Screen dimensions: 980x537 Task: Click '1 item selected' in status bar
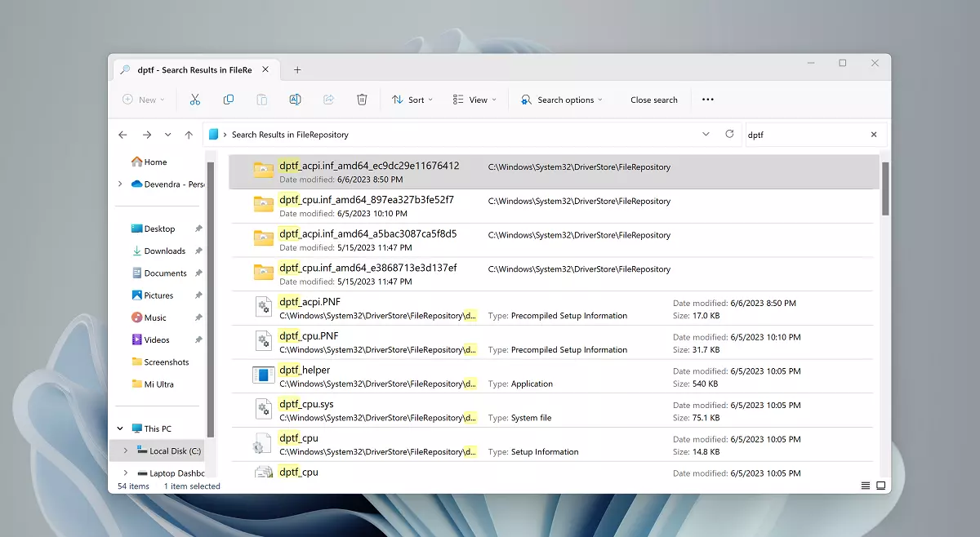(x=192, y=486)
